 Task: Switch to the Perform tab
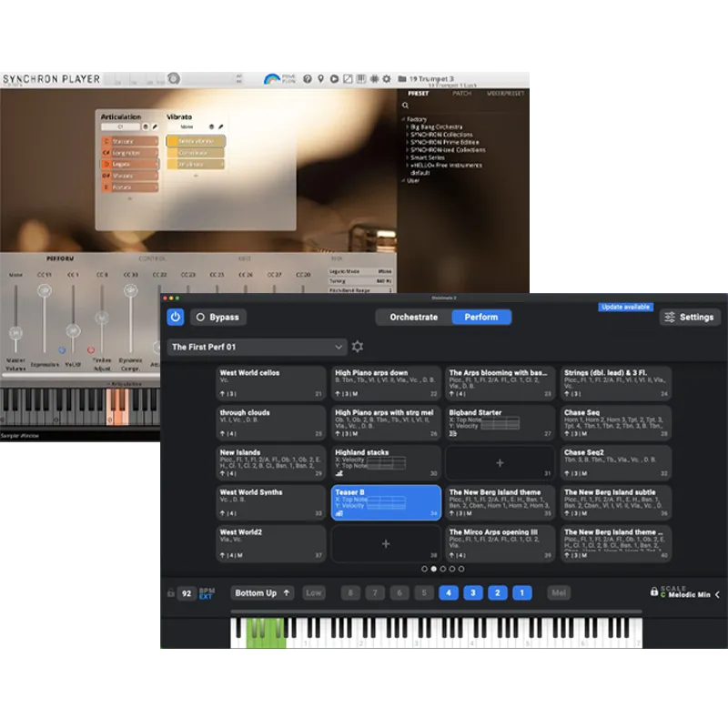coord(481,317)
